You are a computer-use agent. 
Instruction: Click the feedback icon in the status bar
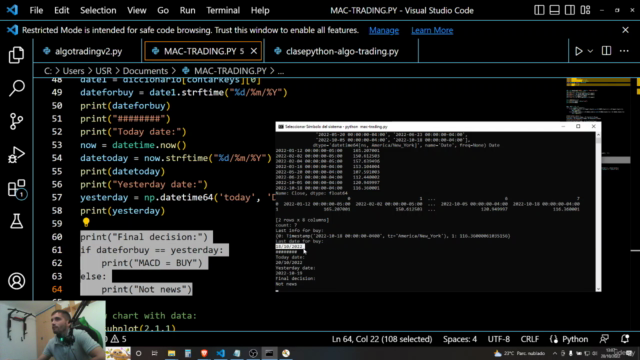[x=604, y=339]
